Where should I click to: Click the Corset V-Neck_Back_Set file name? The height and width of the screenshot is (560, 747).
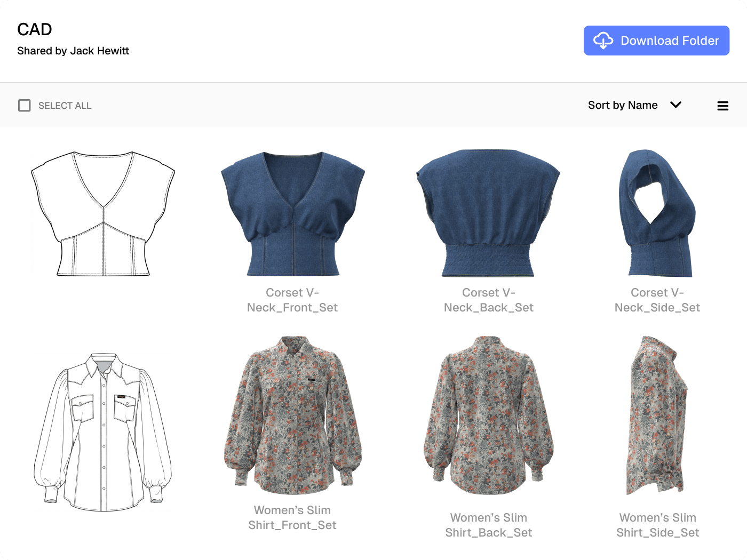tap(488, 300)
